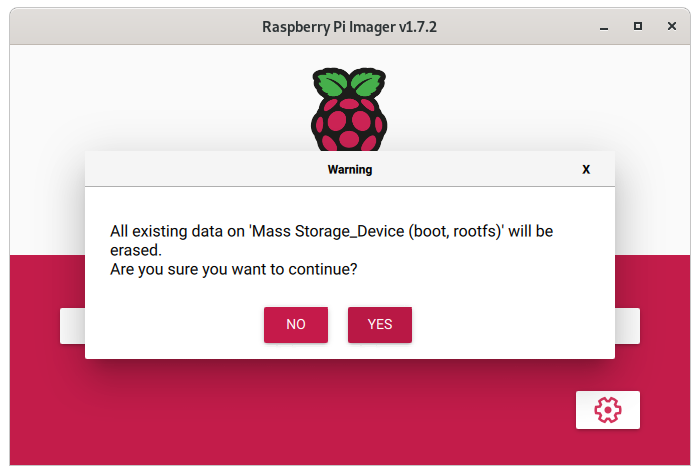Cancel the write by clicking NO
This screenshot has height=475, width=700.
pos(296,325)
